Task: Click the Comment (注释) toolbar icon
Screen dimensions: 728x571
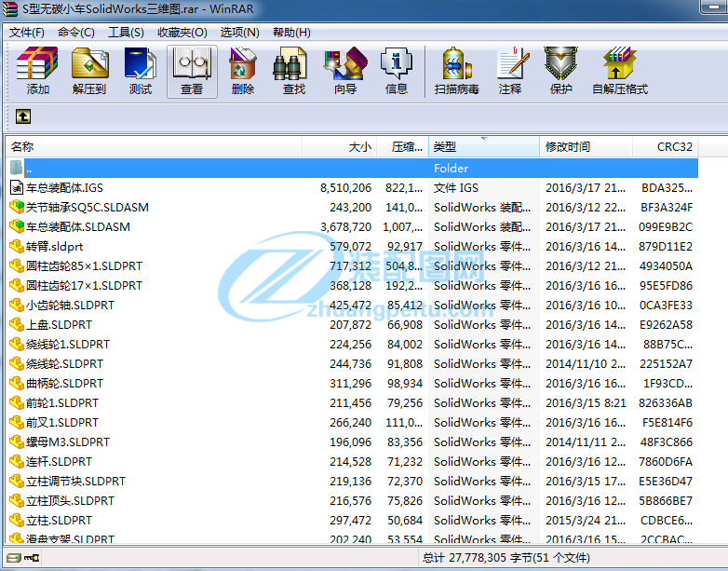Action: point(512,63)
